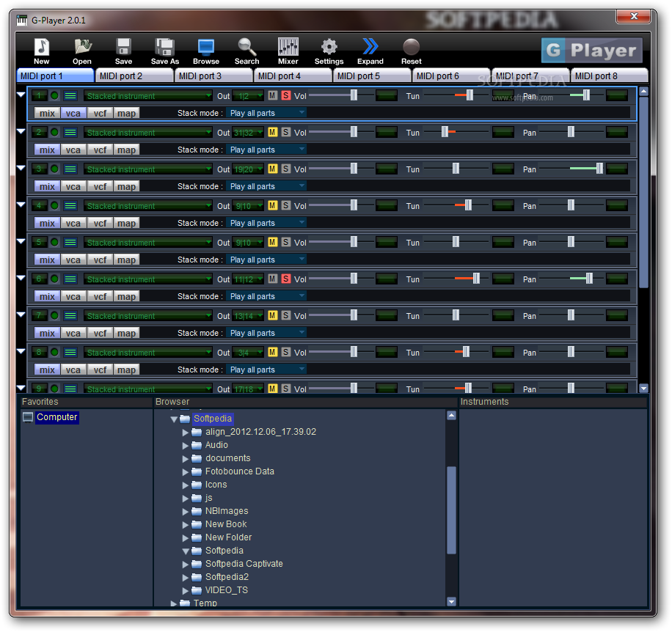This screenshot has height=632, width=672.
Task: Click the Audio folder icon
Action: point(197,445)
